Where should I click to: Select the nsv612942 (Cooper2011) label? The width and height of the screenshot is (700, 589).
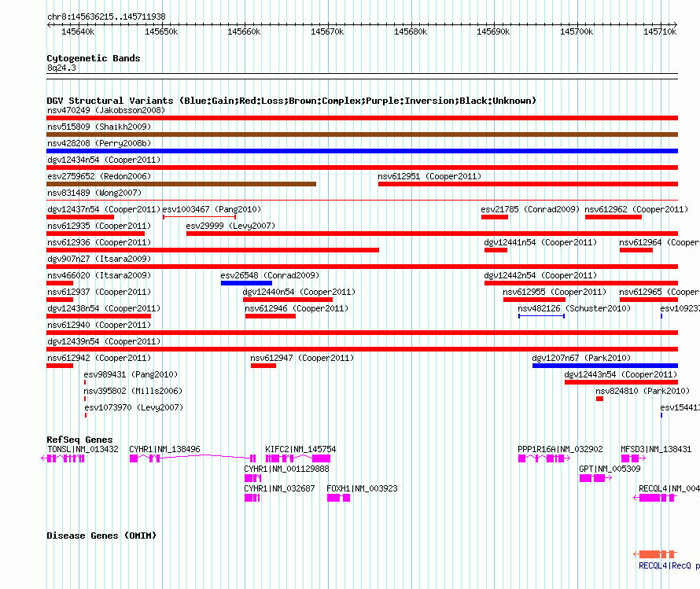[99, 358]
